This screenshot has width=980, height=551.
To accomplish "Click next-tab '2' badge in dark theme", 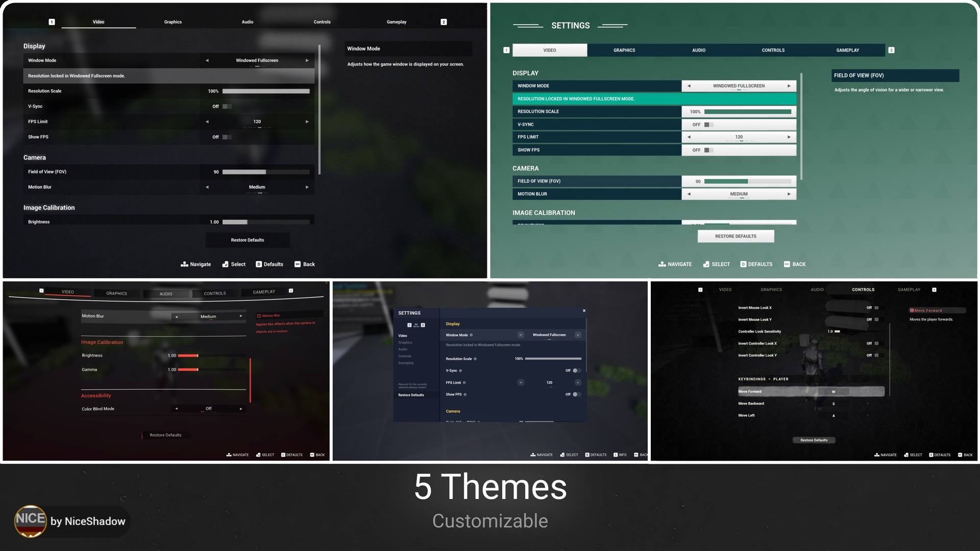I will 444,22.
